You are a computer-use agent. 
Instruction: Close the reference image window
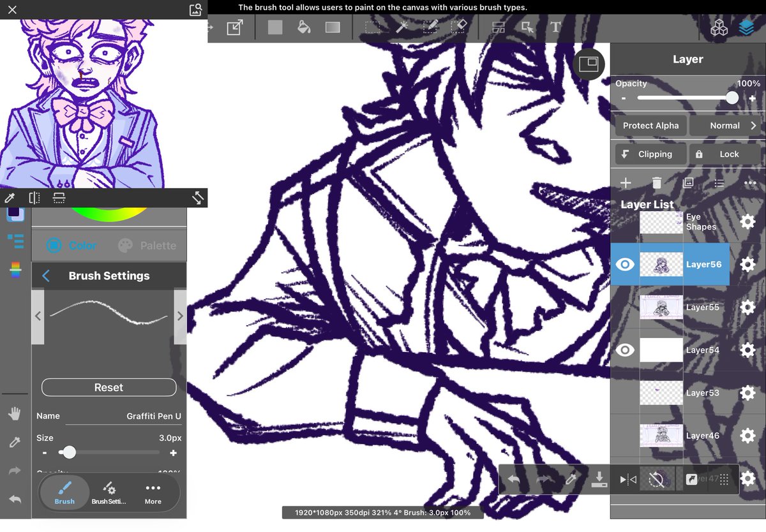coord(12,10)
